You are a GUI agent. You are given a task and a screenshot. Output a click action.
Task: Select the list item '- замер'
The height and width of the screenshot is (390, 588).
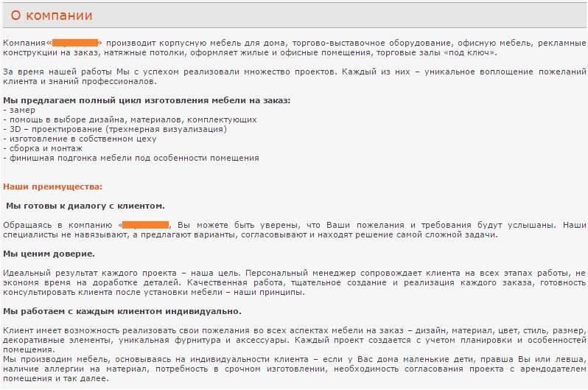click(19, 110)
